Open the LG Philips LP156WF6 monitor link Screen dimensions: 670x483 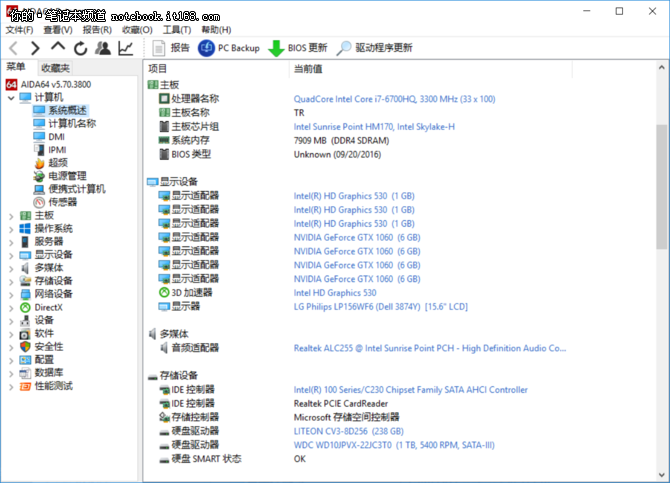coord(381,307)
